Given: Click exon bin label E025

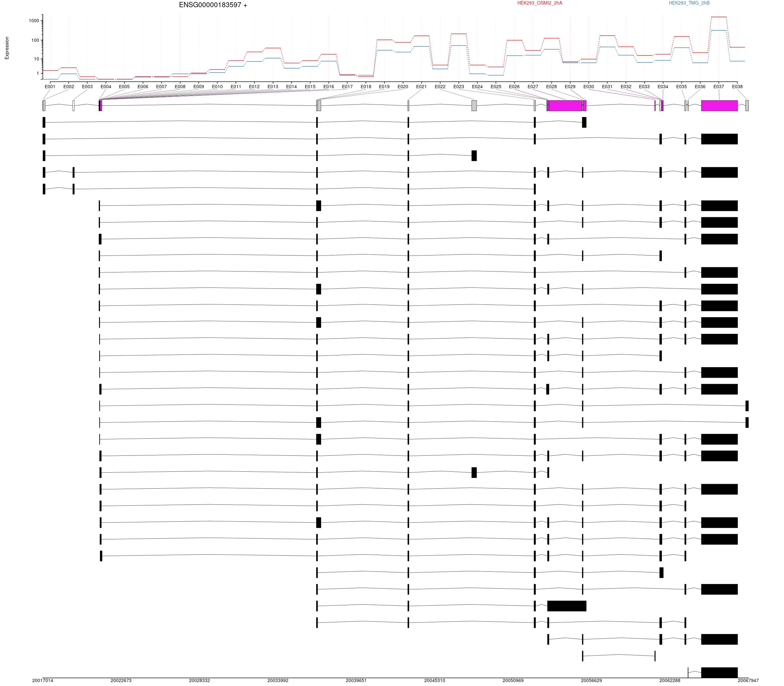Looking at the screenshot, I should [496, 87].
